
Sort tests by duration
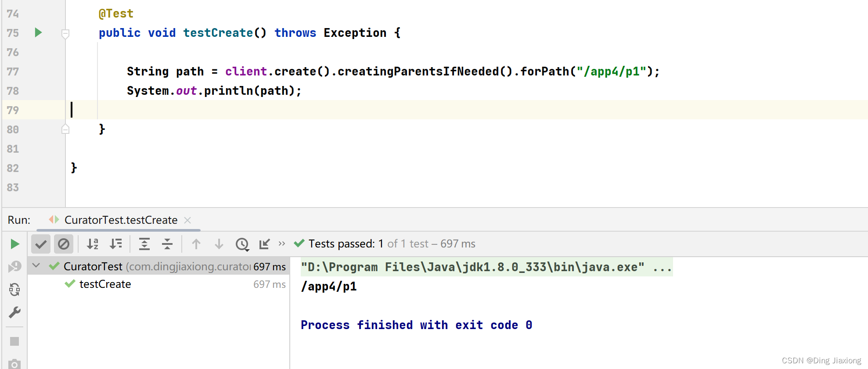tap(116, 244)
